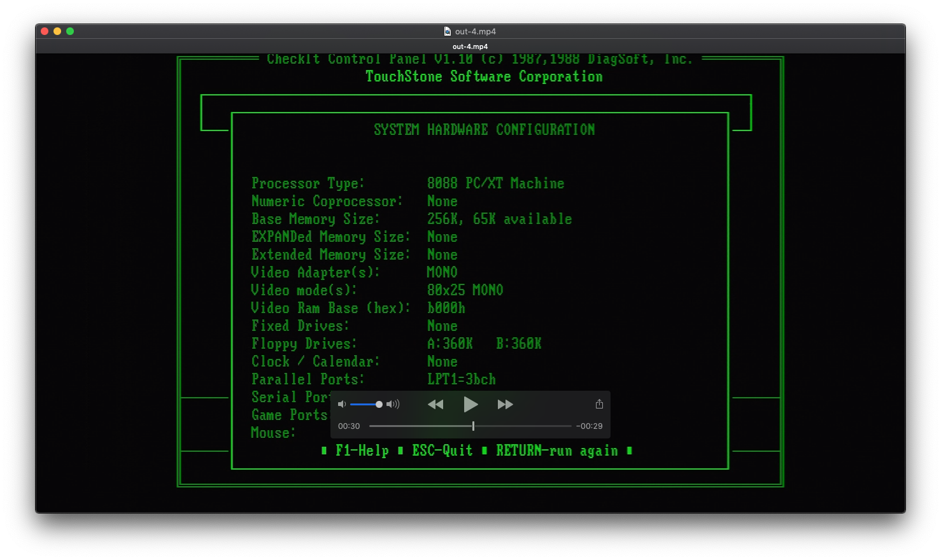Click the RETURN-run again text
The height and width of the screenshot is (560, 941).
557,451
